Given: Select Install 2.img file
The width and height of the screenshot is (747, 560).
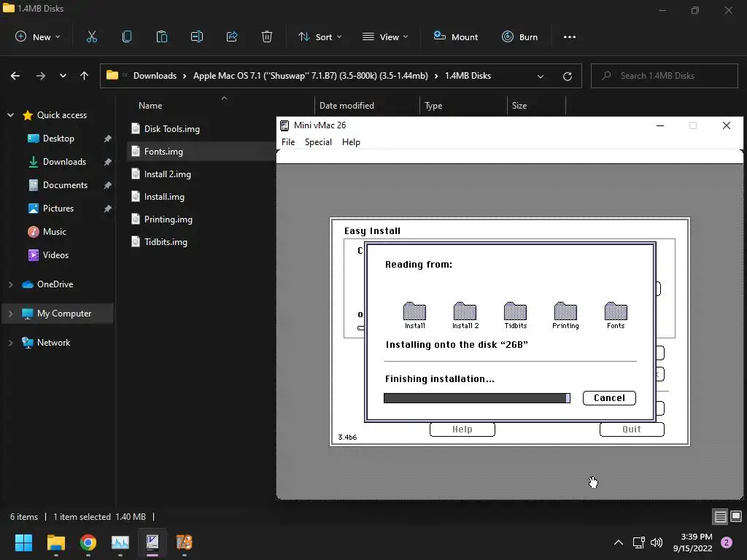Looking at the screenshot, I should [x=167, y=174].
